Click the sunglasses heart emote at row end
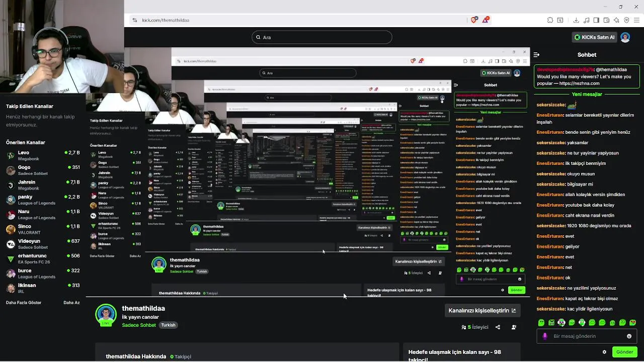The height and width of the screenshot is (362, 644). (632, 323)
